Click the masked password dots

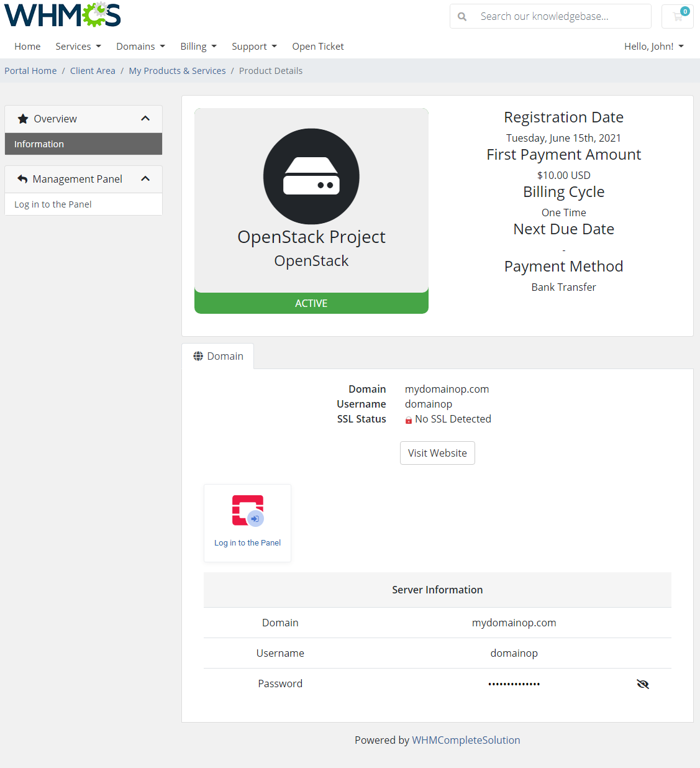514,684
